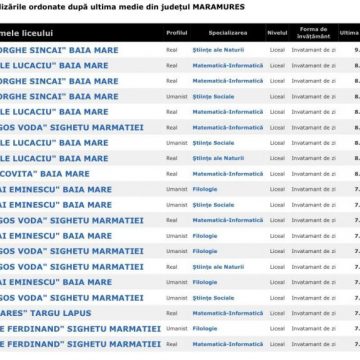The height and width of the screenshot is (360, 360).
Task: Open Științe ale Naturii link in Sincai row
Action: point(218,50)
